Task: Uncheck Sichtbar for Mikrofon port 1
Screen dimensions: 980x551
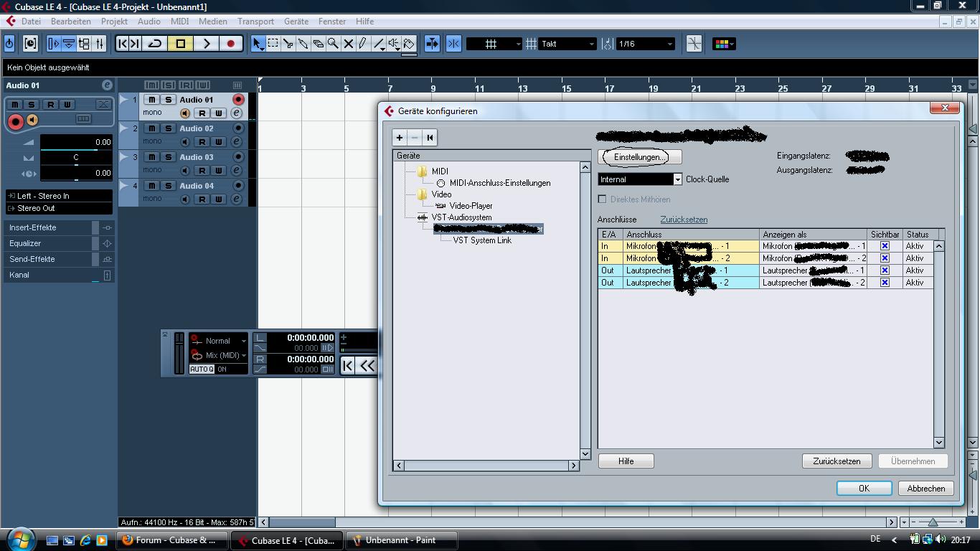Action: click(885, 246)
